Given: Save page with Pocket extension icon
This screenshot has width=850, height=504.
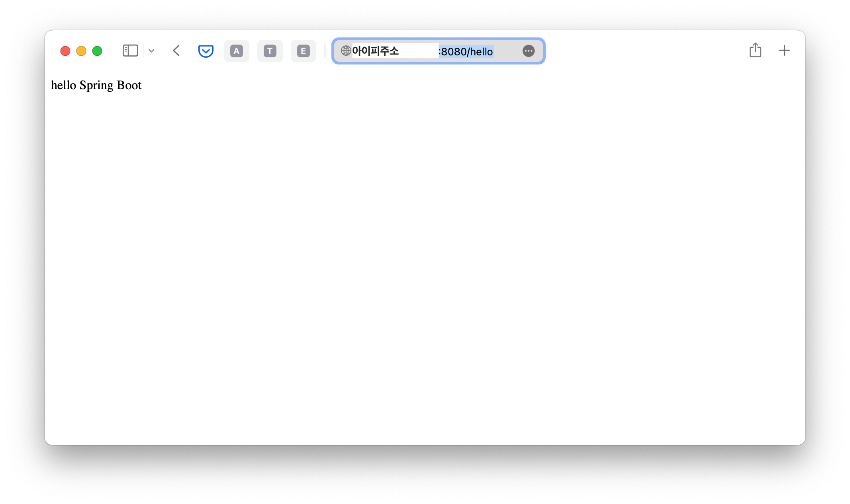Looking at the screenshot, I should (206, 51).
